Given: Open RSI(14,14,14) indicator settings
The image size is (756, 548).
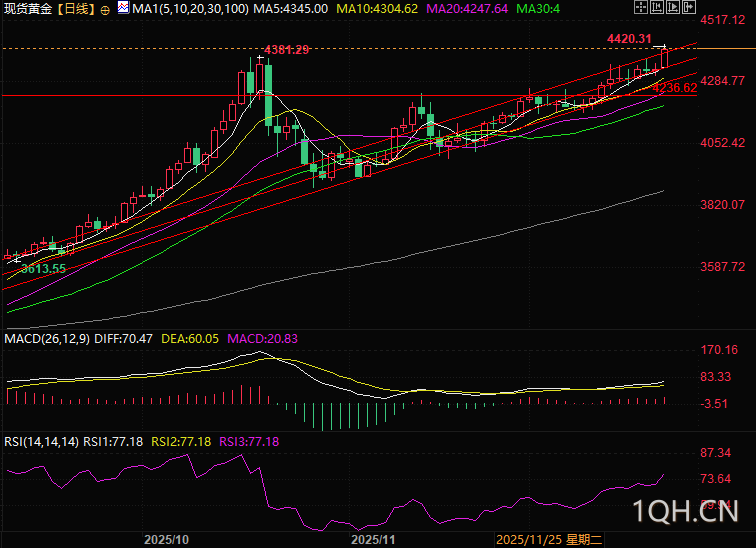Looking at the screenshot, I should (x=41, y=441).
